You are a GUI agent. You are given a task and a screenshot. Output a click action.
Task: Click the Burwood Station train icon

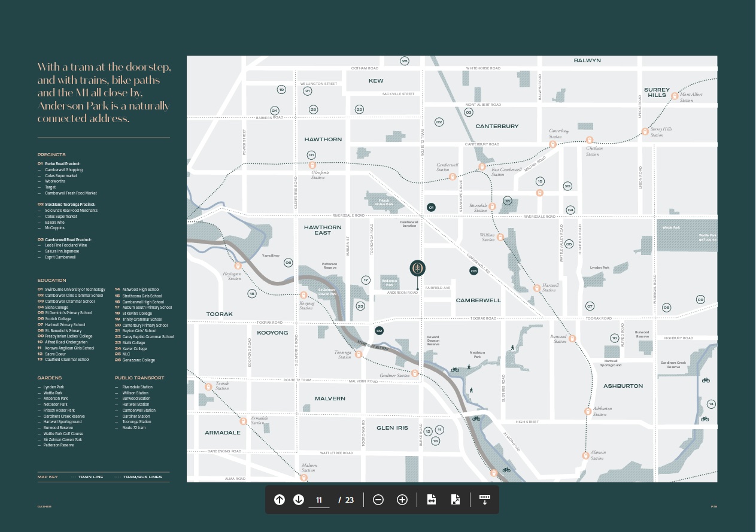coord(572,339)
